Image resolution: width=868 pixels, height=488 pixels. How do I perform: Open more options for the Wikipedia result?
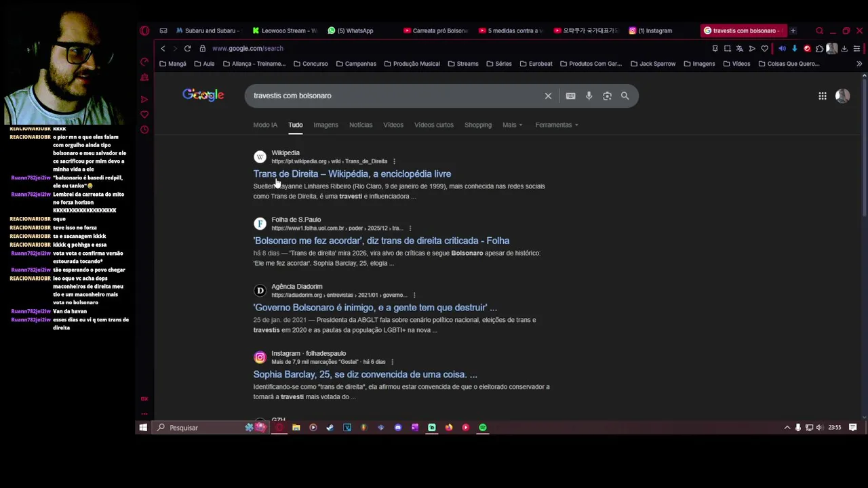(x=394, y=161)
